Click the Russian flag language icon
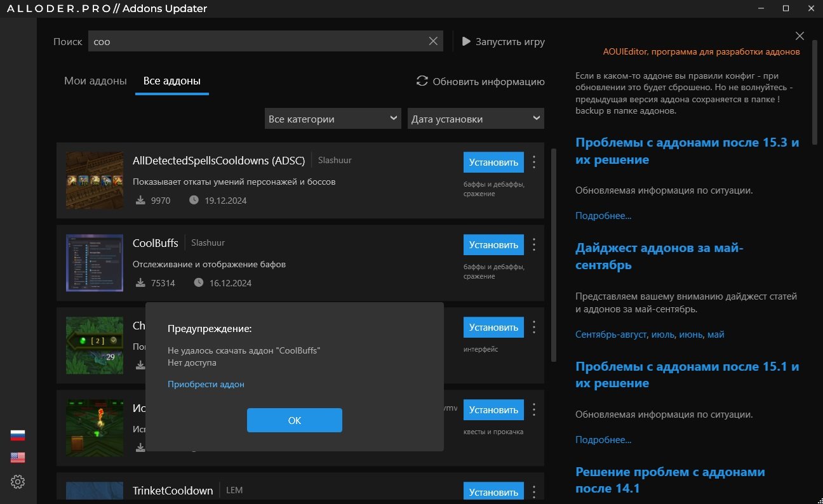 tap(18, 435)
